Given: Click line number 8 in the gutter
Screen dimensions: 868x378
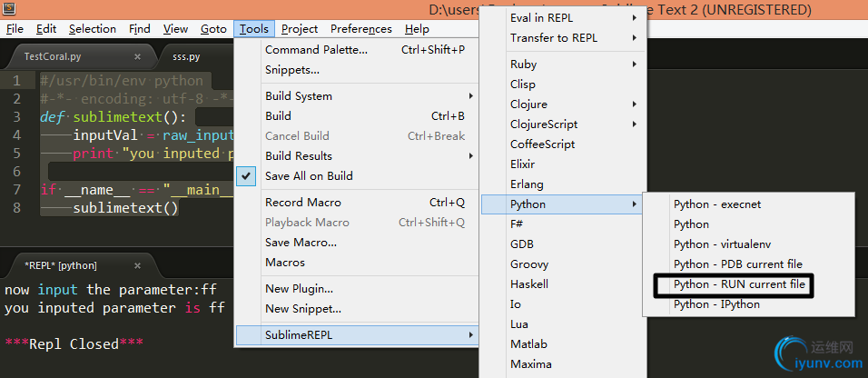Looking at the screenshot, I should pyautogui.click(x=17, y=208).
